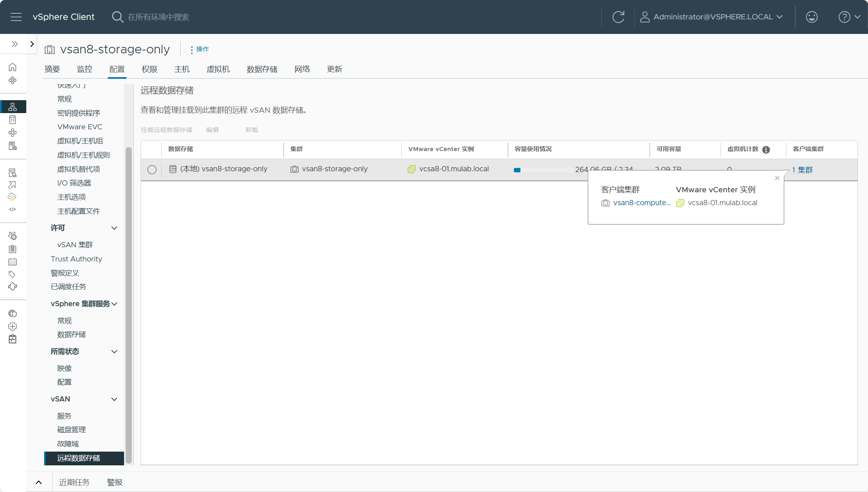The height and width of the screenshot is (492, 868).
Task: Open the smiley feedback icon
Action: pyautogui.click(x=811, y=17)
